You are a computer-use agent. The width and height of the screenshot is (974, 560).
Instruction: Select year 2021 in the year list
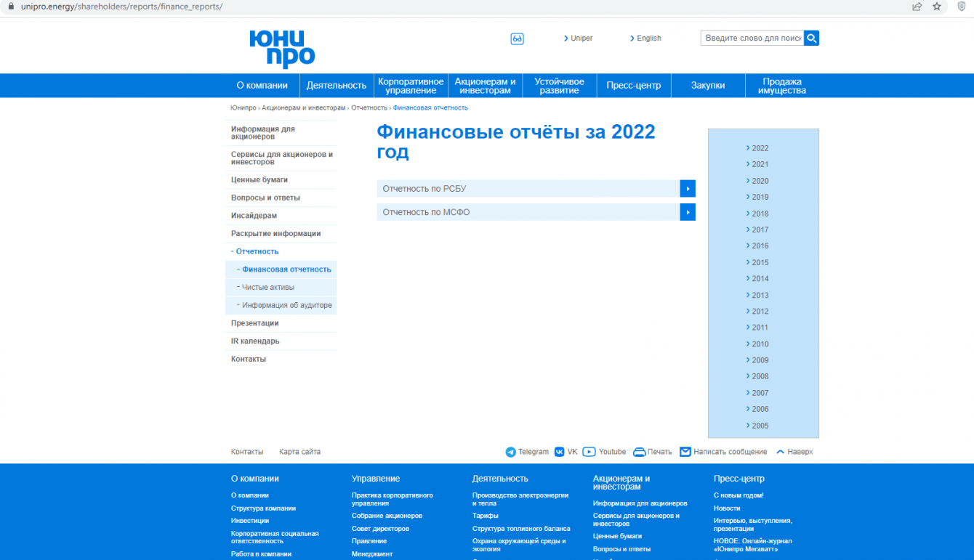click(760, 164)
